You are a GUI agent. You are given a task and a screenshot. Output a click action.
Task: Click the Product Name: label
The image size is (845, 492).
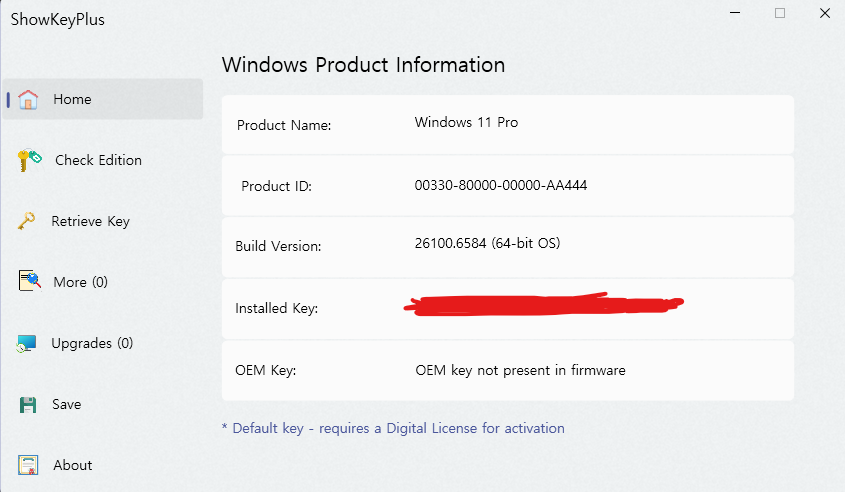click(x=284, y=125)
